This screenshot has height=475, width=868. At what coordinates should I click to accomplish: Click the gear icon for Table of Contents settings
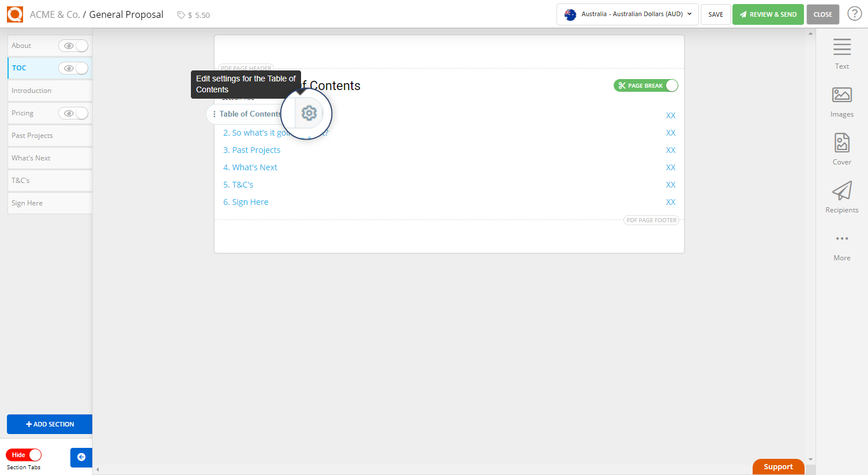point(309,114)
